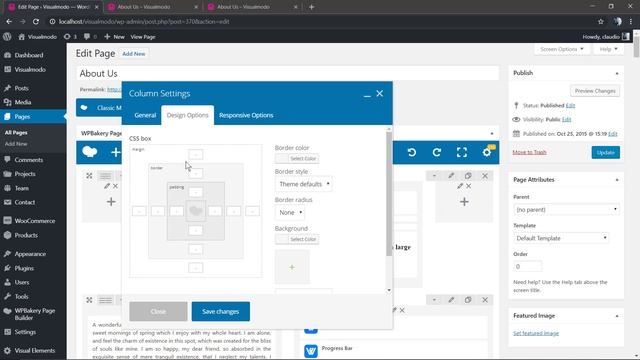Click the first row move handle
Screen dimensions: 640x360
(x=89, y=176)
